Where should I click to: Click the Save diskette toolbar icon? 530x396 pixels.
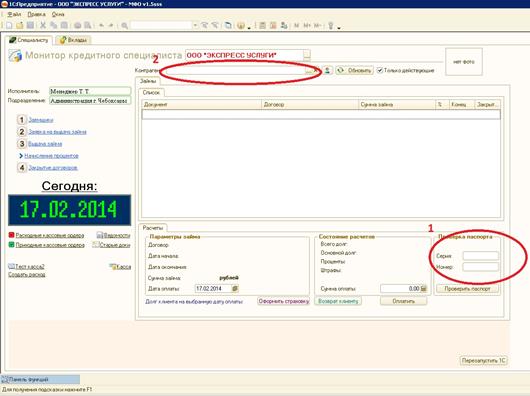[x=30, y=25]
